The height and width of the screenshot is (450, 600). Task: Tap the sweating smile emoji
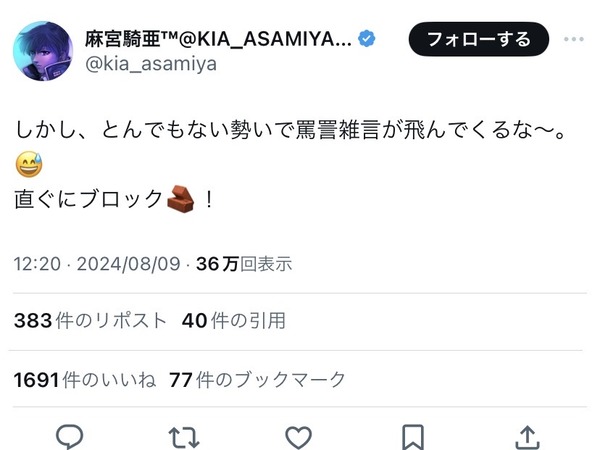29,164
